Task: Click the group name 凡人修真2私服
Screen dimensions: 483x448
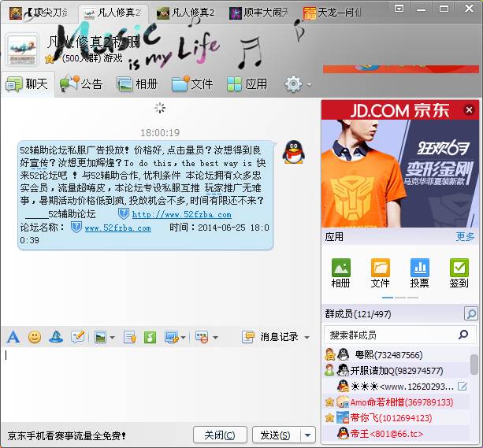Action: 93,42
